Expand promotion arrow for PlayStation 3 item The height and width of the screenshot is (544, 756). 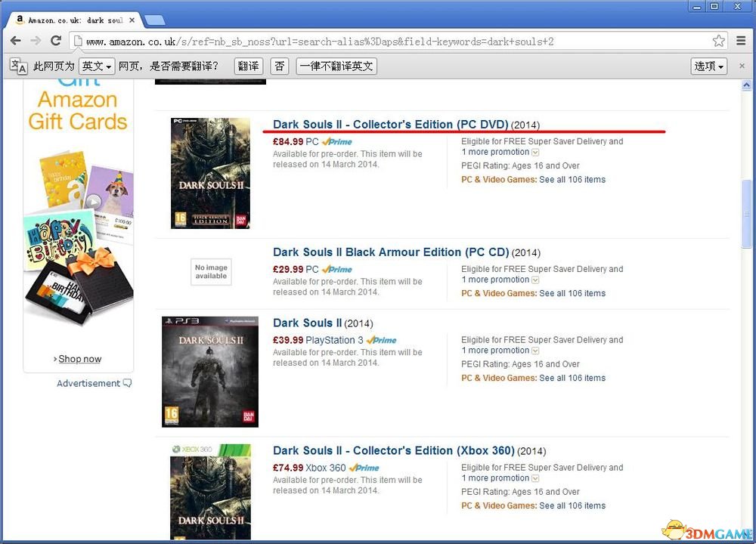pyautogui.click(x=535, y=351)
